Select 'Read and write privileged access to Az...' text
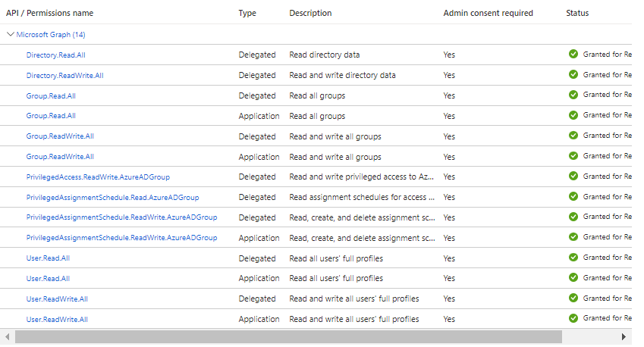Viewport: 644px width, 347px height. [x=361, y=177]
